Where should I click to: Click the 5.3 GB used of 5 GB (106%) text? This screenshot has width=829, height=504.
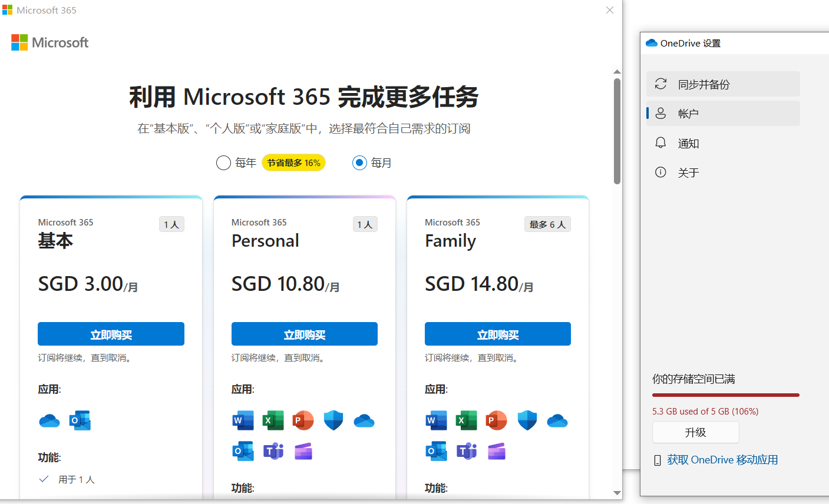pyautogui.click(x=705, y=412)
